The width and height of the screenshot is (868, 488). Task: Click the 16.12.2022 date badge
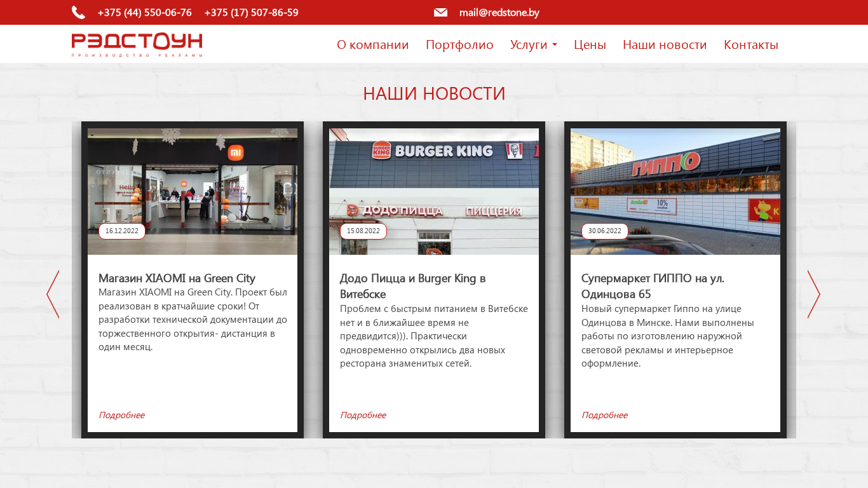[x=122, y=231]
